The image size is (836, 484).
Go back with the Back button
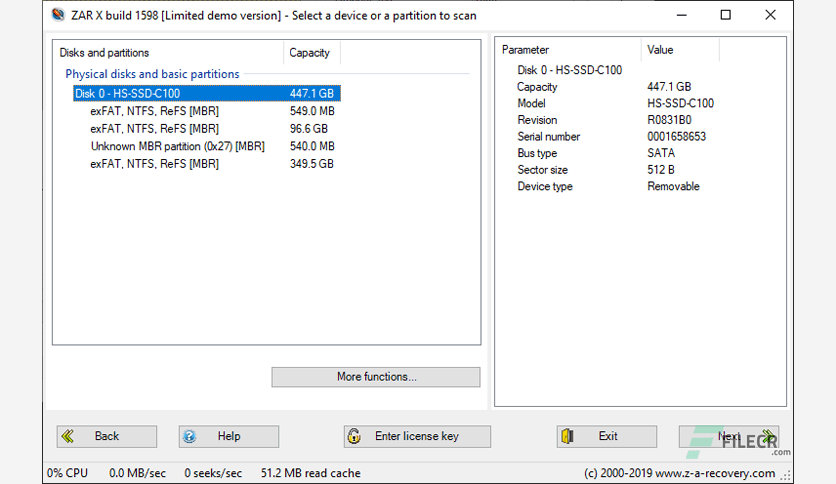click(107, 437)
